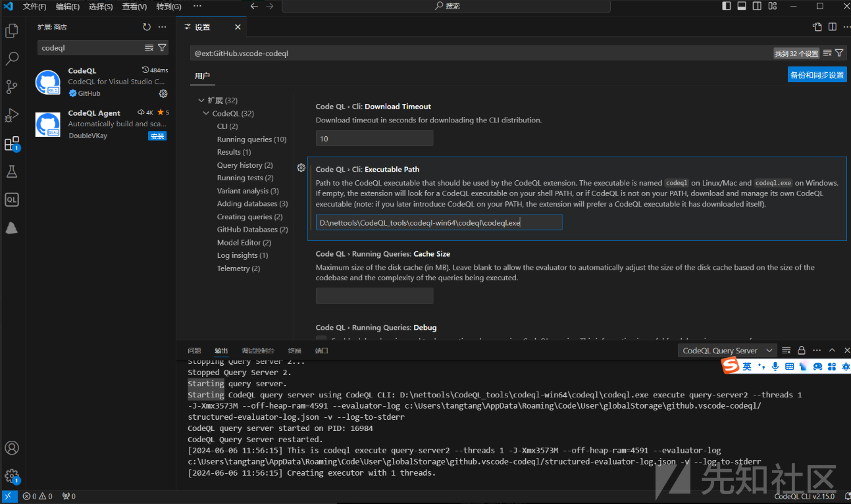851x504 pixels.
Task: Open gear menu for Executable Path setting
Action: 301,168
